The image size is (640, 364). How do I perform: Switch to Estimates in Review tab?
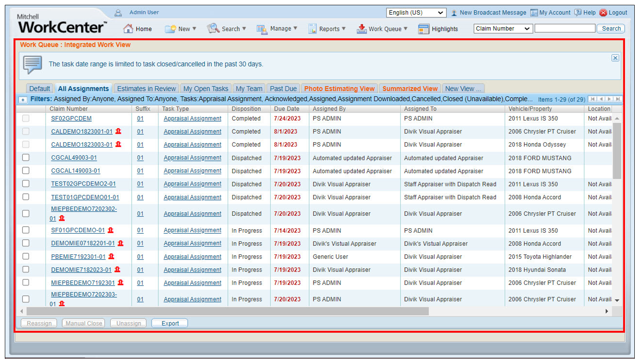(x=146, y=88)
